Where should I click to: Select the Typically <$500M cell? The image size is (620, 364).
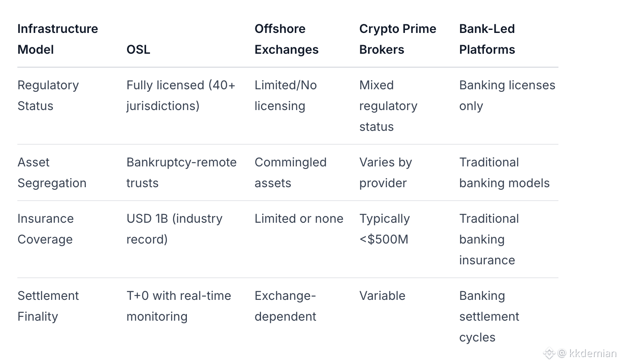pyautogui.click(x=384, y=229)
